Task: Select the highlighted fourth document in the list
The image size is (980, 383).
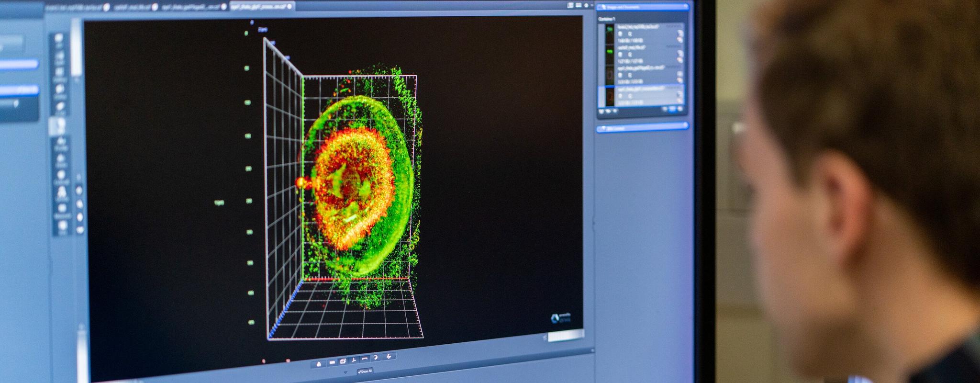Action: click(641, 96)
